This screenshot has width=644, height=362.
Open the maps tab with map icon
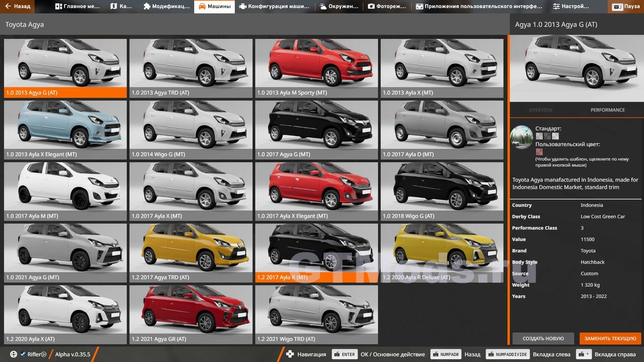pos(121,7)
